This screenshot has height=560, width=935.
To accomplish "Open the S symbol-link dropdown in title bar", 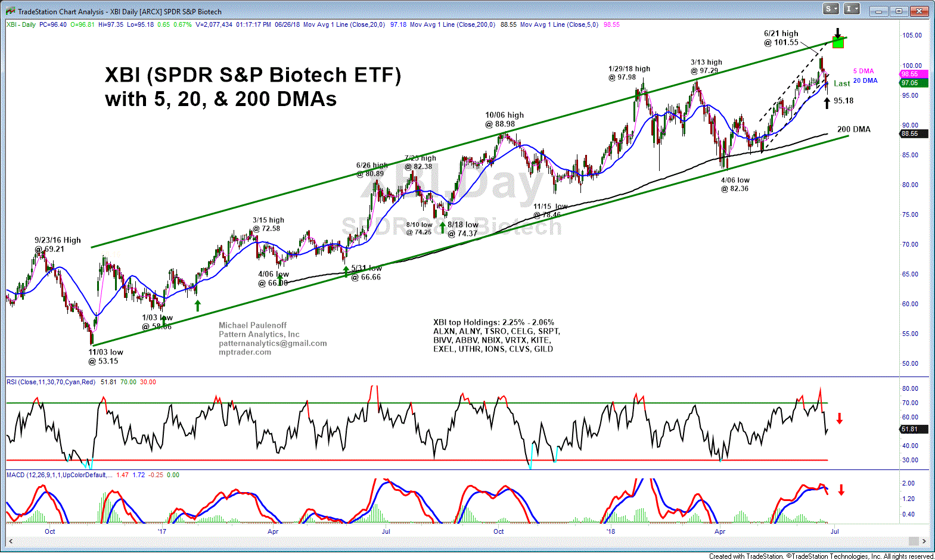I will pos(831,9).
